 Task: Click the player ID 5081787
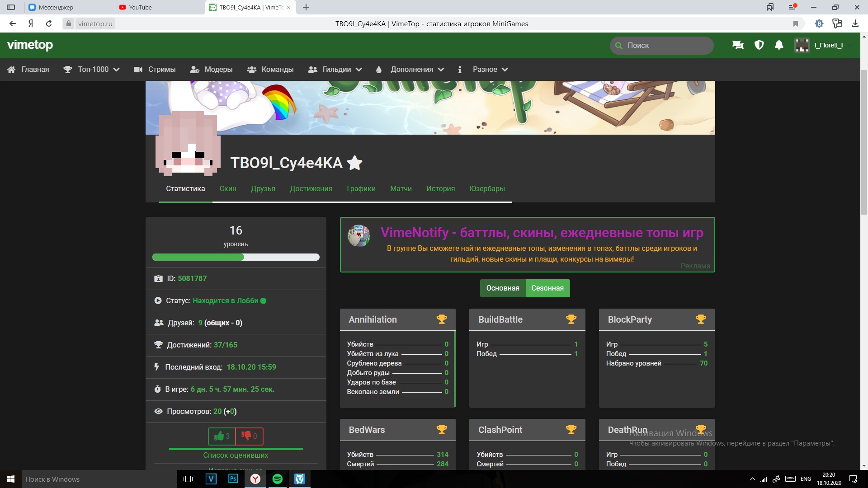pyautogui.click(x=192, y=278)
